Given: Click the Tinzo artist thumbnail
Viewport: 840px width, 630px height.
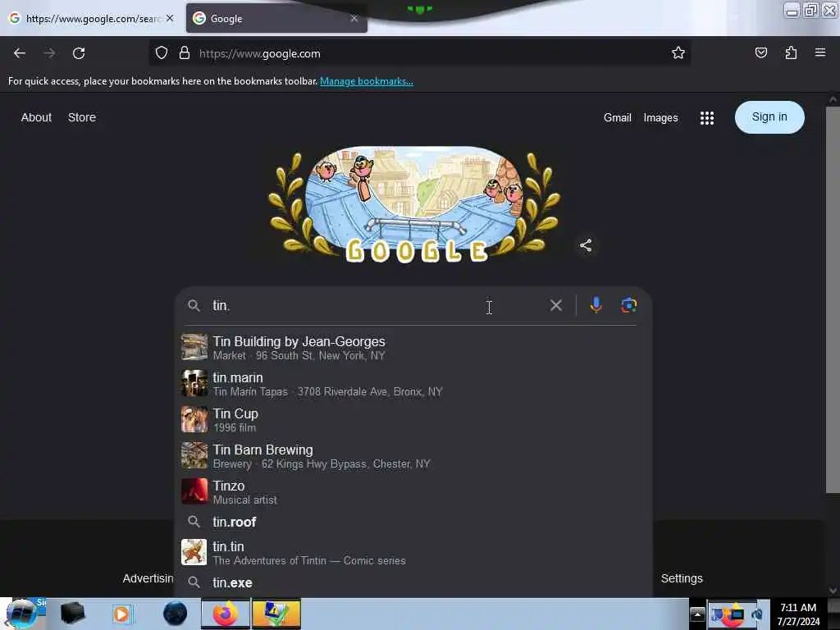Looking at the screenshot, I should click(194, 491).
